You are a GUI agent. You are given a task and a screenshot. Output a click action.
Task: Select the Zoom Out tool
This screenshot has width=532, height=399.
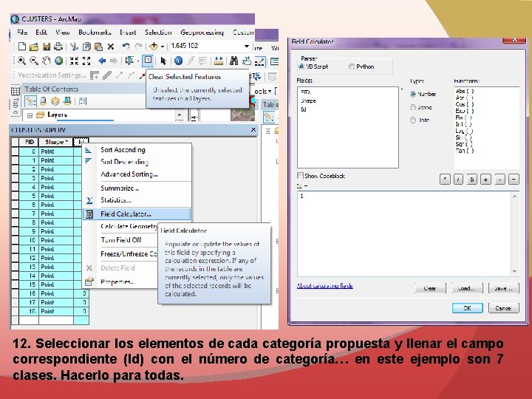[x=33, y=61]
